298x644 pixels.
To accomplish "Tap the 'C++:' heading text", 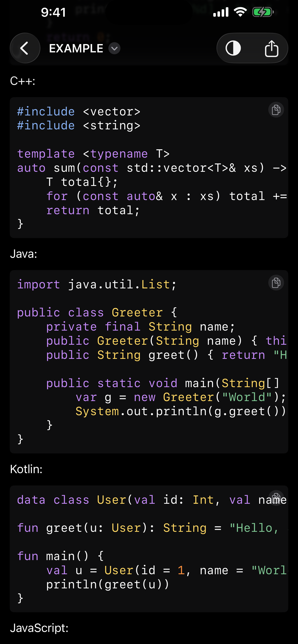I will click(x=23, y=81).
